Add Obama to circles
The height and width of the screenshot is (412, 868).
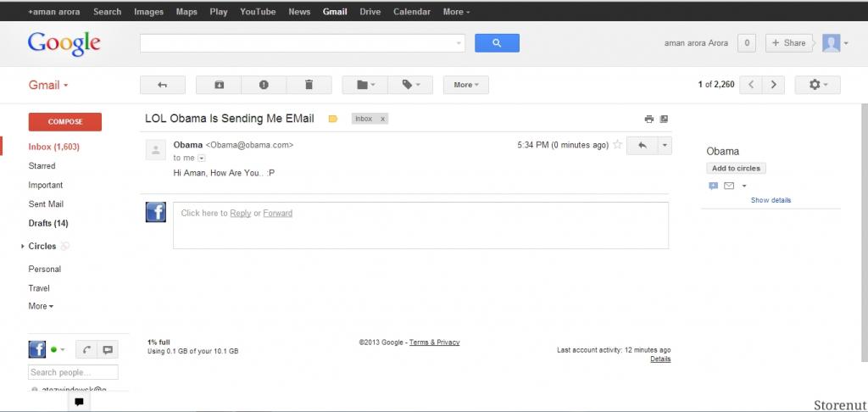click(736, 169)
